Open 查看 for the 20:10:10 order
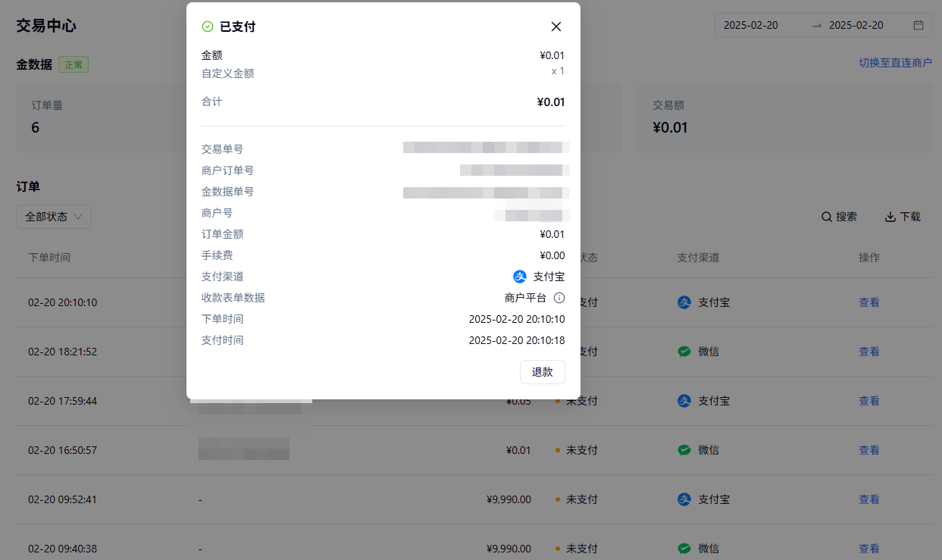This screenshot has width=942, height=560. point(868,302)
